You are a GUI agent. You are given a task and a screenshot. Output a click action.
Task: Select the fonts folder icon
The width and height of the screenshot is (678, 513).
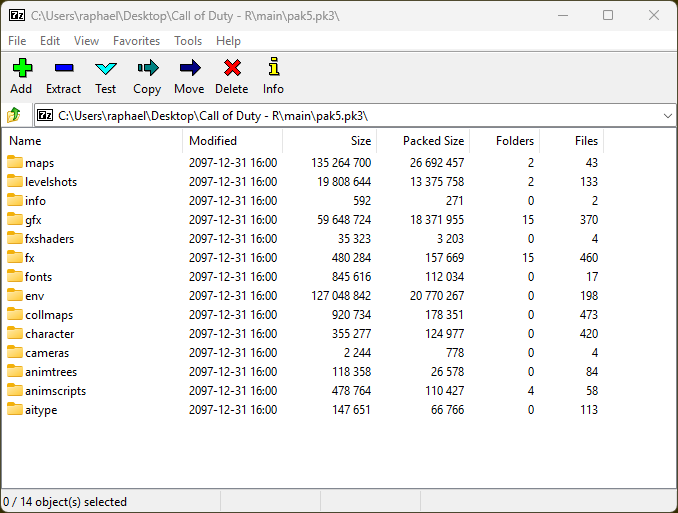pyautogui.click(x=15, y=276)
